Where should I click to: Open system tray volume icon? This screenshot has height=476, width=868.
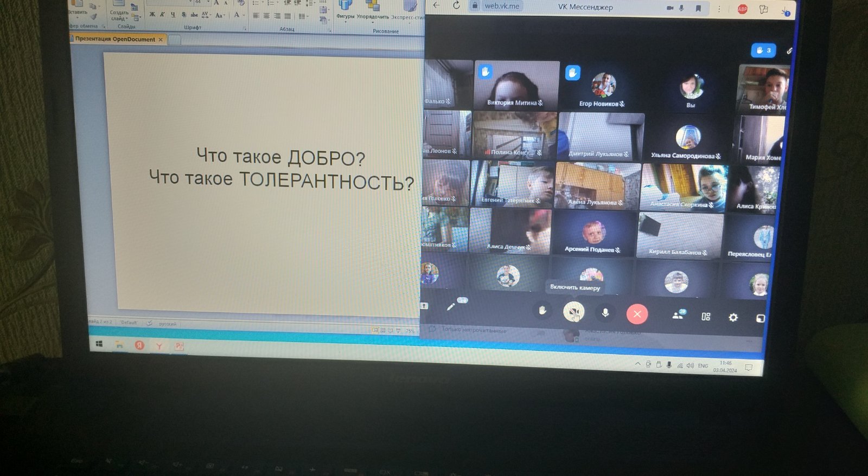pyautogui.click(x=690, y=365)
